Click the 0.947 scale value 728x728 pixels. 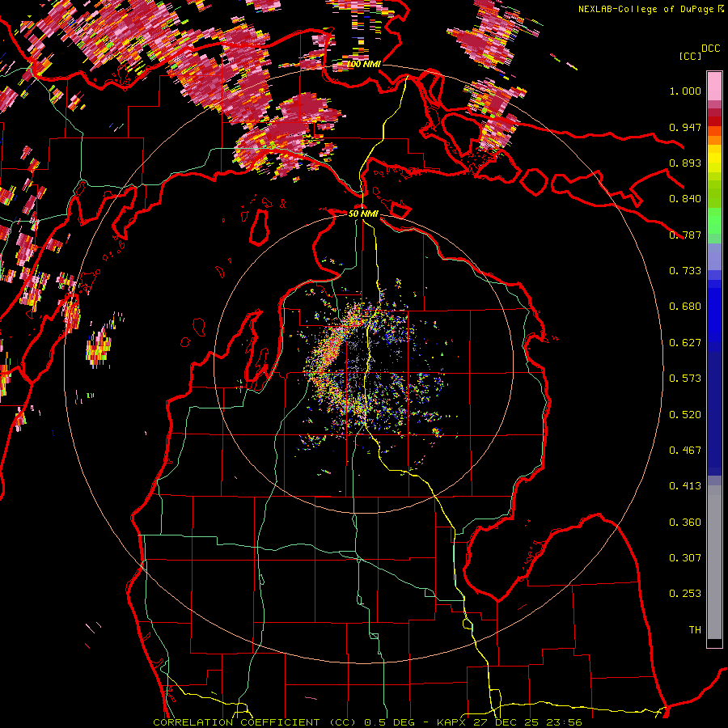coord(685,127)
